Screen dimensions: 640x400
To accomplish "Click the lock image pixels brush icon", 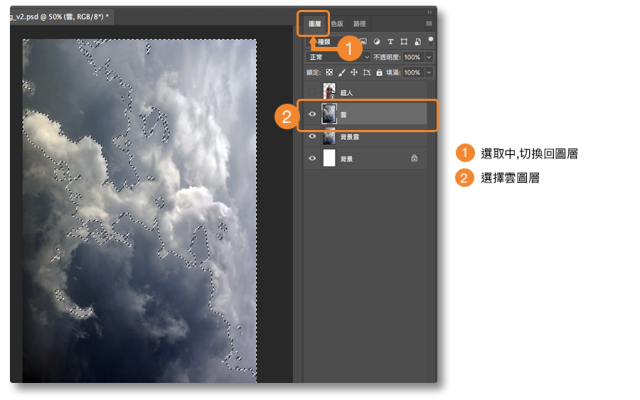I will click(x=342, y=73).
